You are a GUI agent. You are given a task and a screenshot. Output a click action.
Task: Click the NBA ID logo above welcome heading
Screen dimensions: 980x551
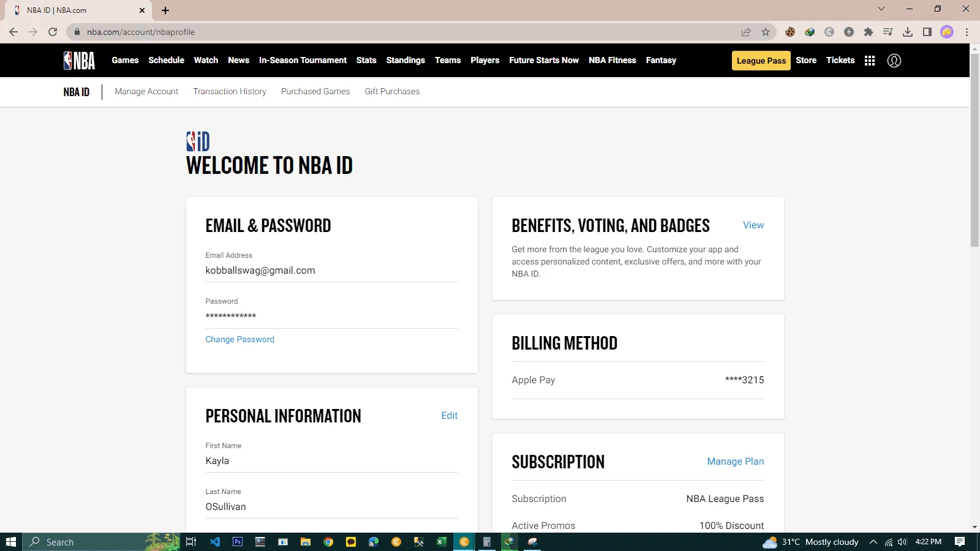point(198,141)
